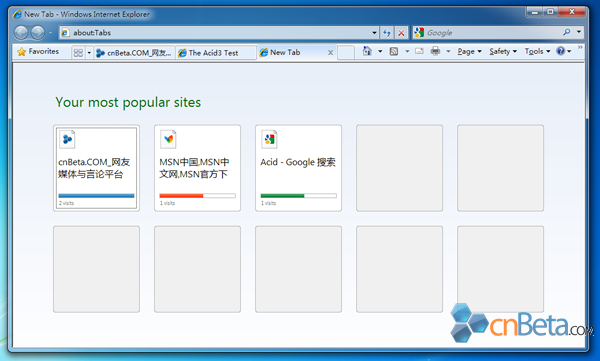
Task: Open the Safety menu
Action: coord(503,51)
